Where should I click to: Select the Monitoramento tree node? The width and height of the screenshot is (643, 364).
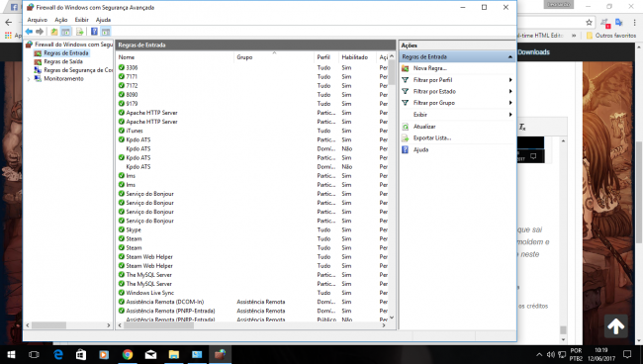coord(63,79)
